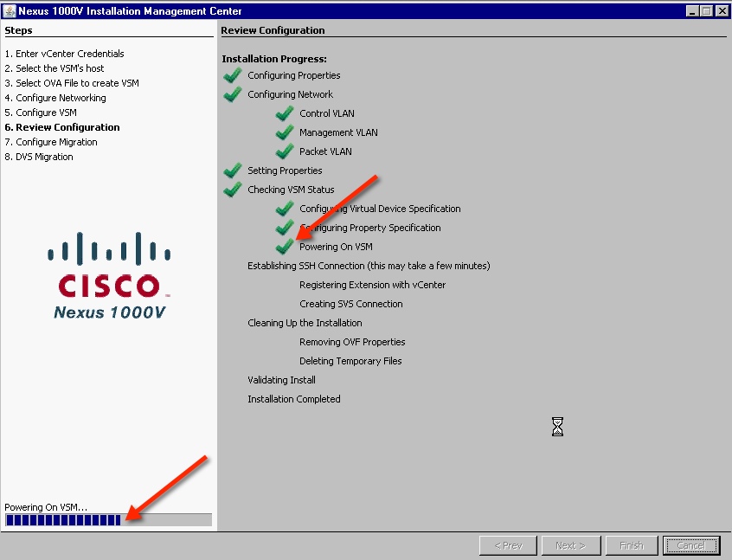Viewport: 732px width, 560px height.
Task: Click the Powering On VSM... status label
Action: tap(46, 507)
